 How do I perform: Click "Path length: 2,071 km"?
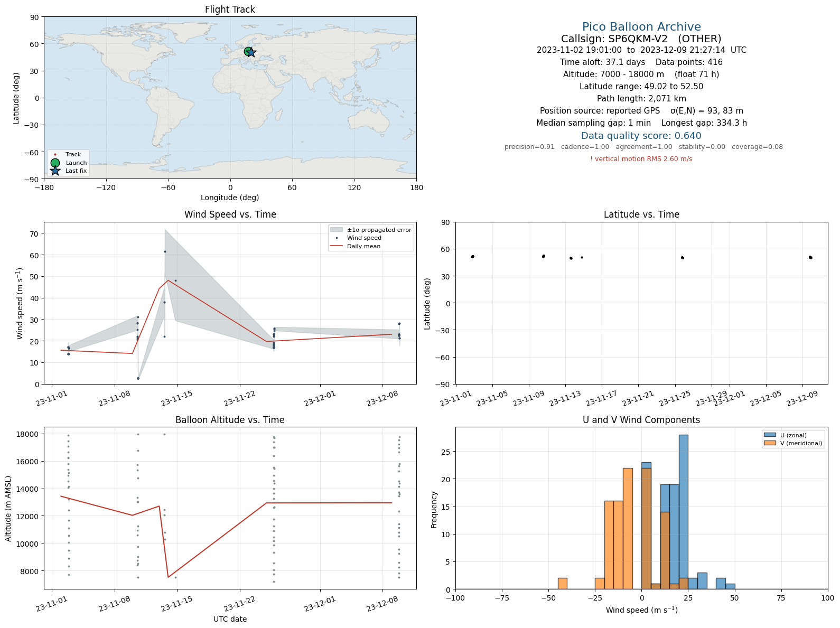click(641, 99)
